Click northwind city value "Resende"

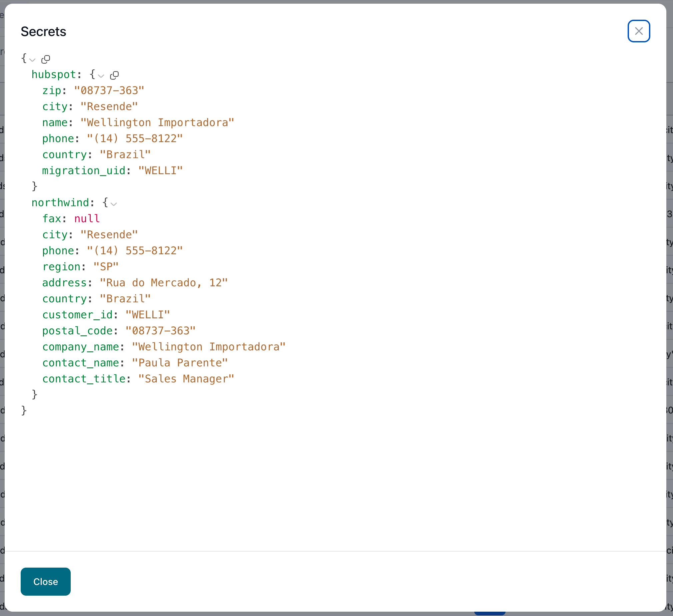[109, 235]
